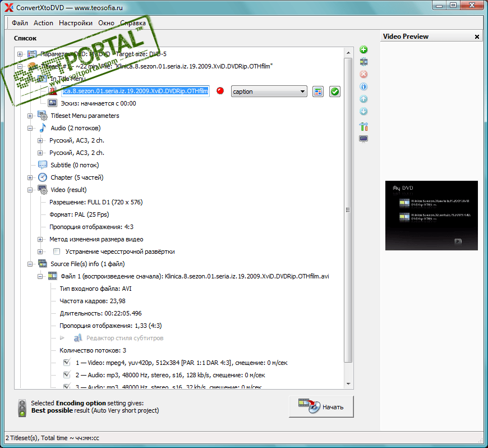Image resolution: width=488 pixels, height=448 pixels.
Task: Click the Audio music note icon
Action: point(43,128)
